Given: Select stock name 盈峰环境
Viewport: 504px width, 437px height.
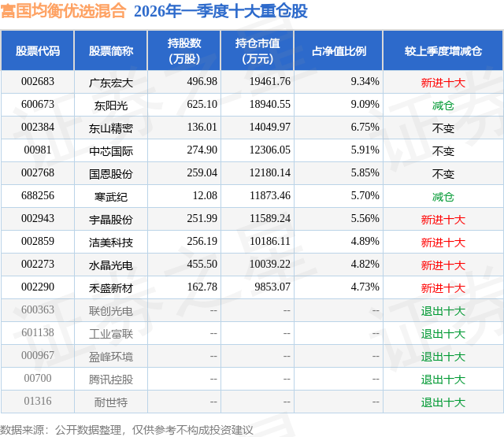Looking at the screenshot, I should 111,357.
